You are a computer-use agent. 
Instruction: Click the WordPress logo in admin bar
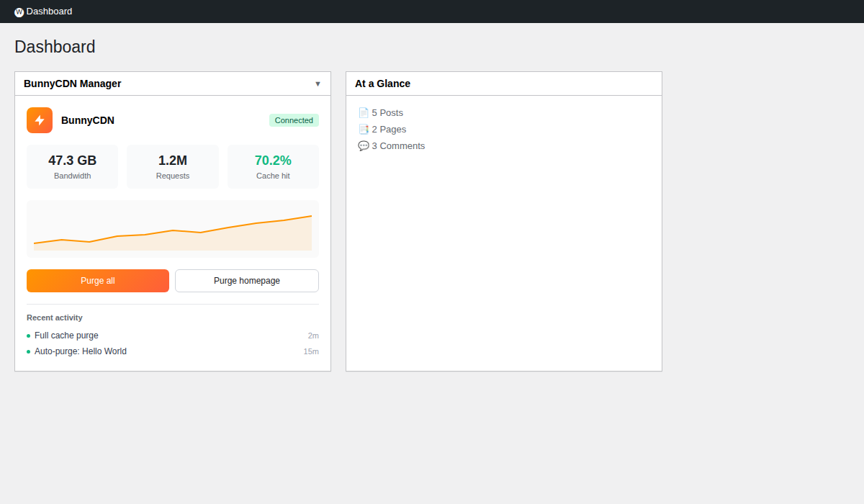[19, 12]
